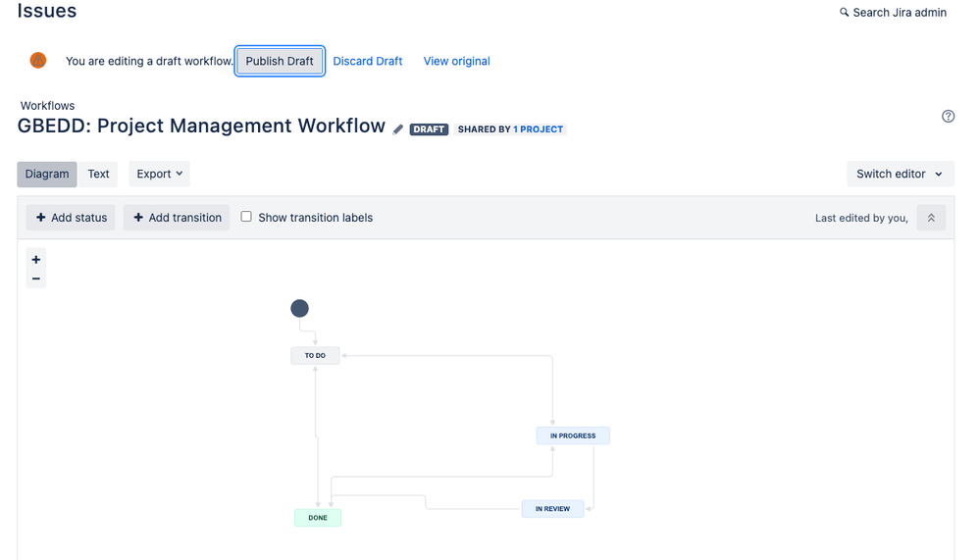Select the TO DO status node
Screen dimensions: 980x560
pos(315,356)
